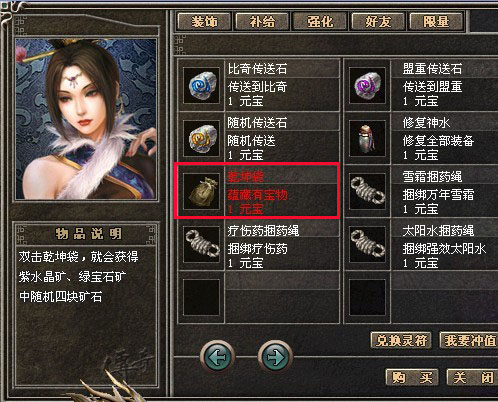Select the 比奇传送石 blue stone icon
The image size is (498, 402).
(201, 85)
